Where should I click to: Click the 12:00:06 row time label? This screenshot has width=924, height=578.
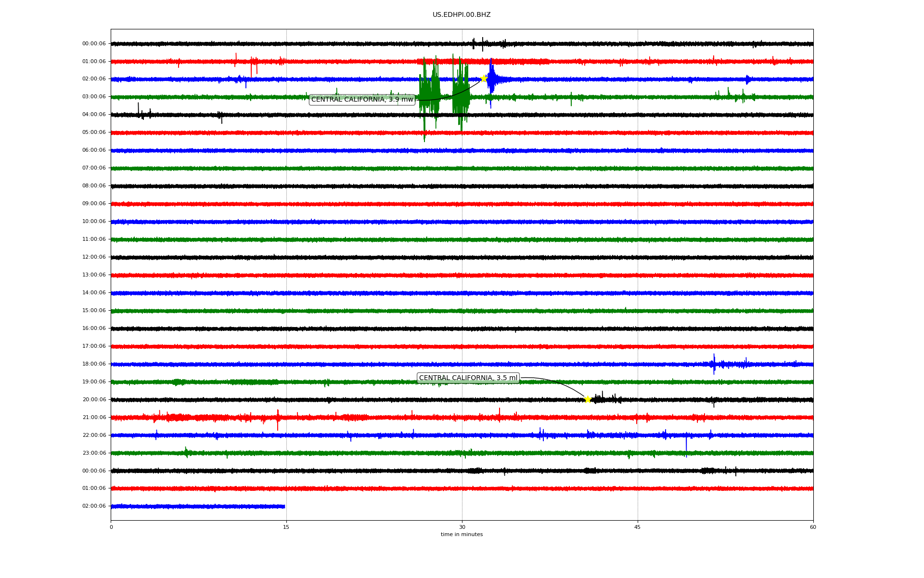click(94, 257)
